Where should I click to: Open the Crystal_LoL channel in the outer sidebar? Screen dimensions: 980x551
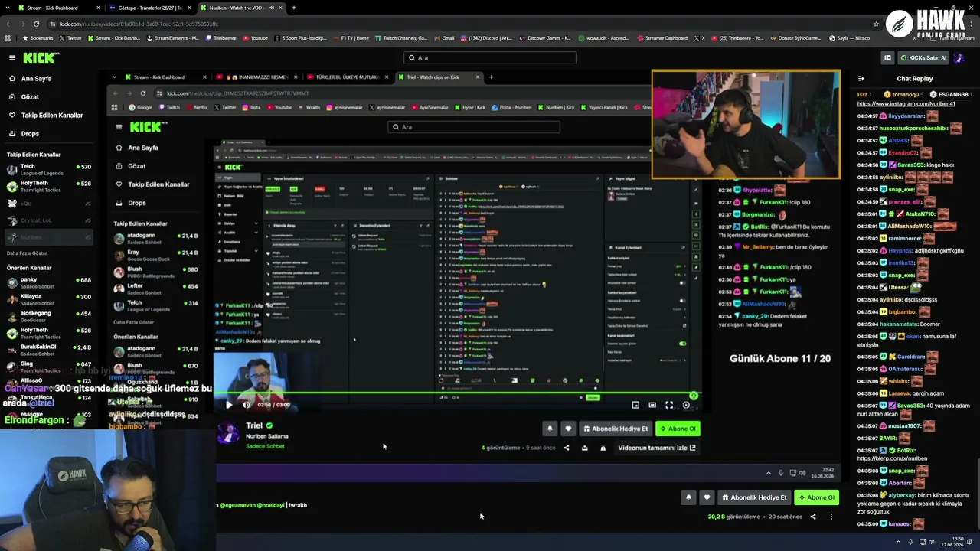click(49, 220)
